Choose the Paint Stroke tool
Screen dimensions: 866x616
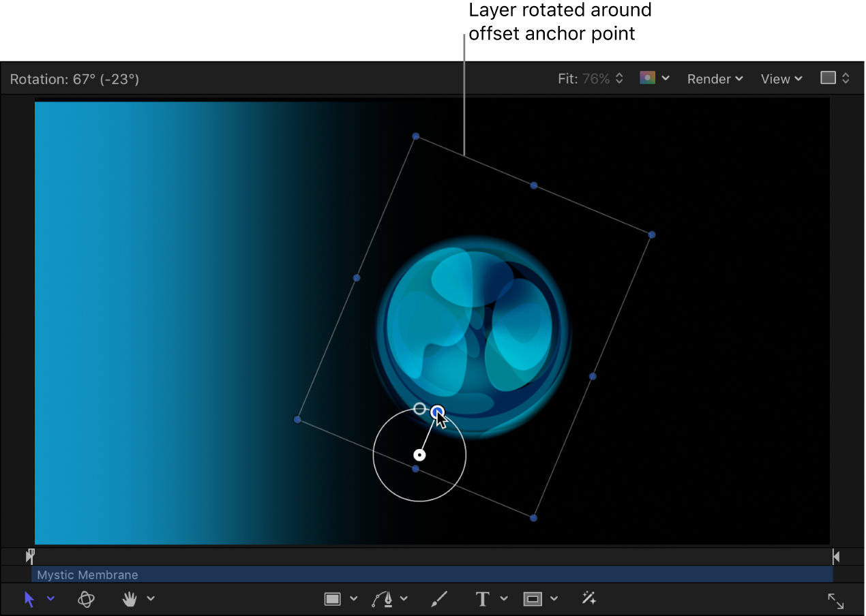click(439, 598)
